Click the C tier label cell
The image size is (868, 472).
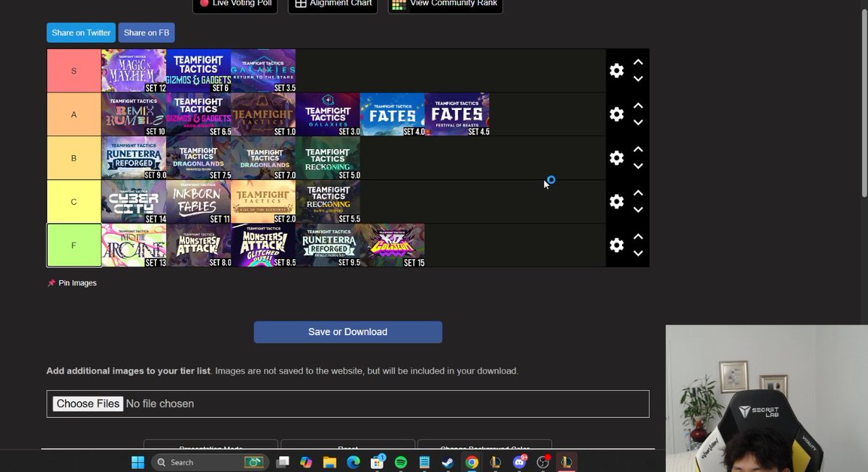click(x=74, y=201)
